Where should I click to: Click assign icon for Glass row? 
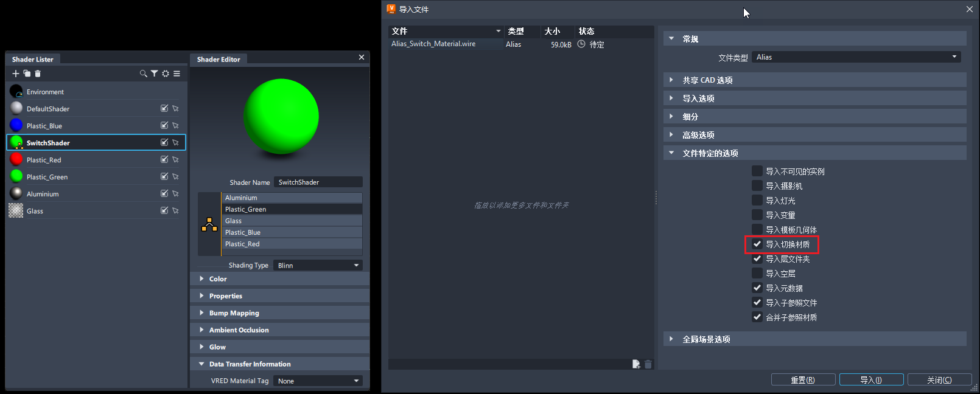pos(164,210)
